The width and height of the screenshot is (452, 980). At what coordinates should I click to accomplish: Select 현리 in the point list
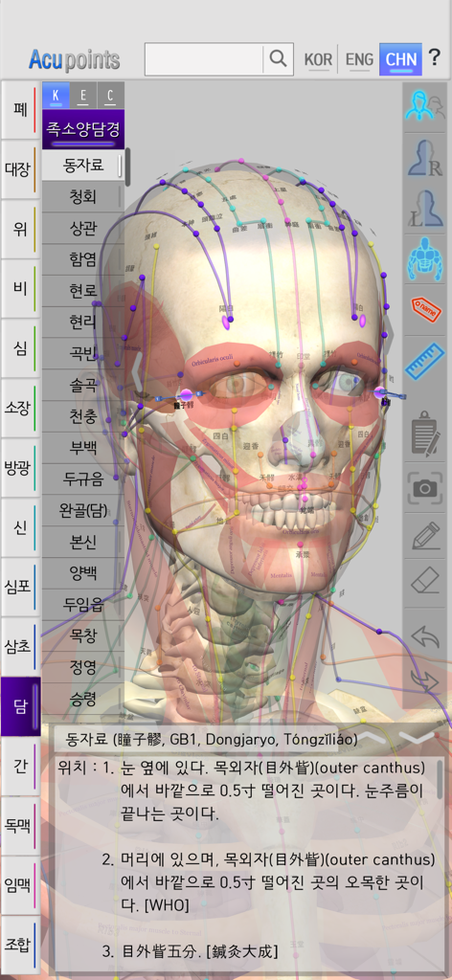82,322
